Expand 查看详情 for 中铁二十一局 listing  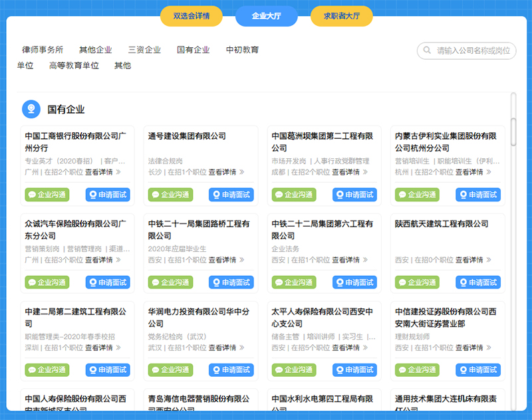pyautogui.click(x=226, y=260)
